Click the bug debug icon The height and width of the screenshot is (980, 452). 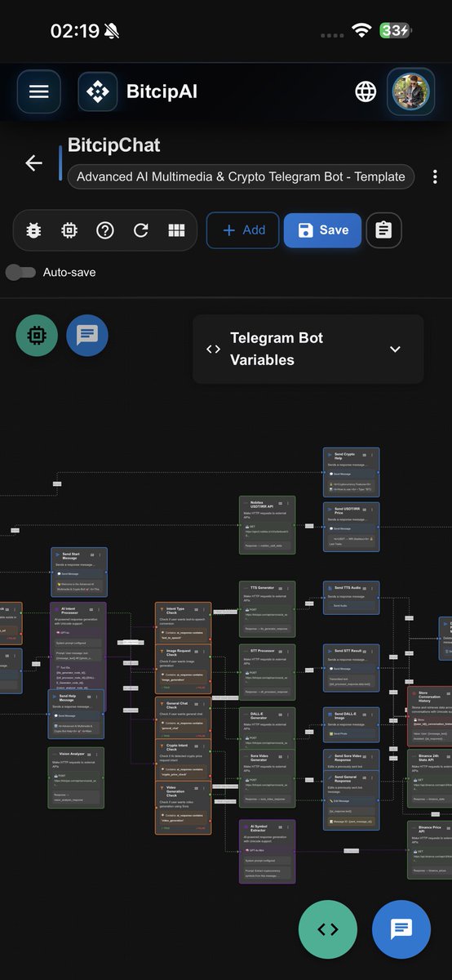[33, 230]
